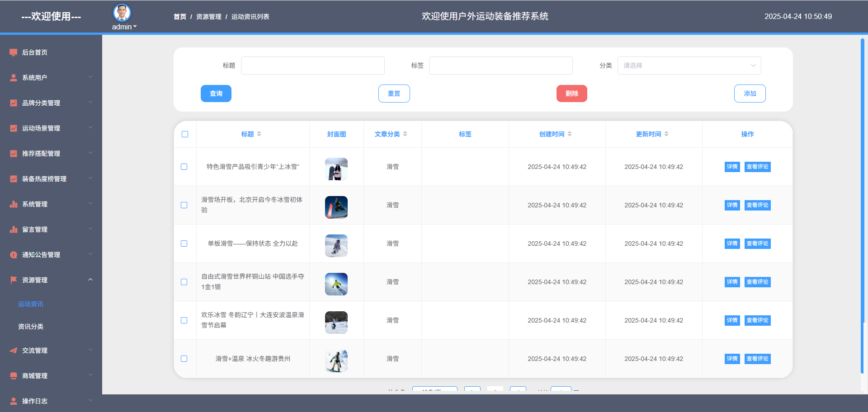This screenshot has width=868, height=412.
Task: Click the 通知公告管理 info icon
Action: point(14,255)
